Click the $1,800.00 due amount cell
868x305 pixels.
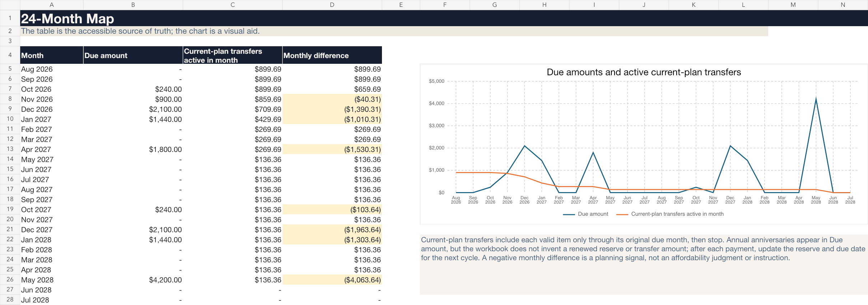coord(133,149)
